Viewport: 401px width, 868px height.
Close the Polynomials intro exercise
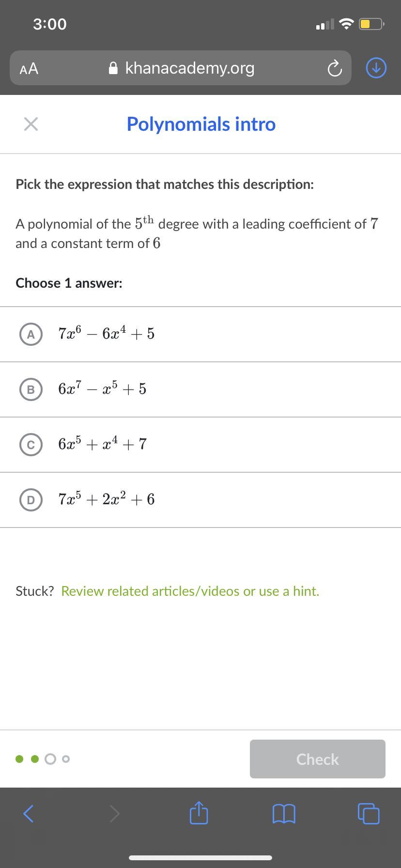click(31, 124)
